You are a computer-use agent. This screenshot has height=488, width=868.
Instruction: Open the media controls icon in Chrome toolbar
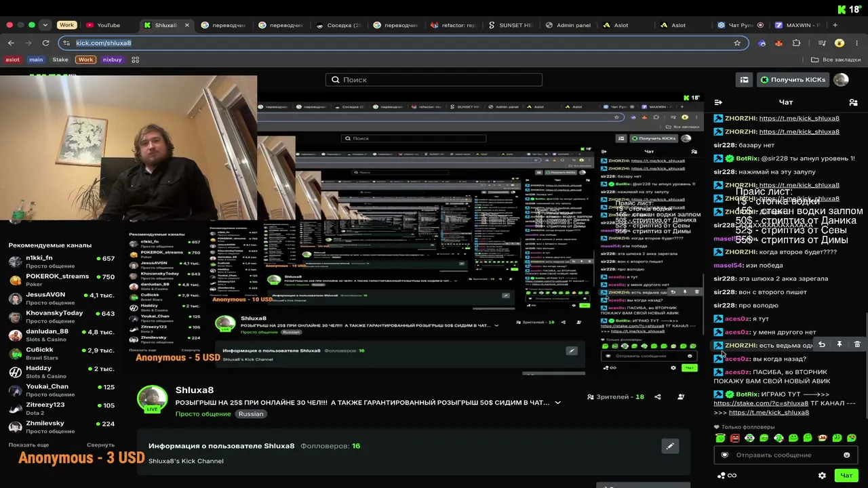[x=822, y=43]
